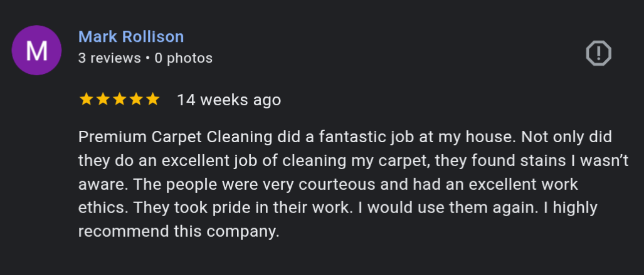Click the third yellow rating star
Viewport: 644px width, 275px height.
pyautogui.click(x=119, y=100)
